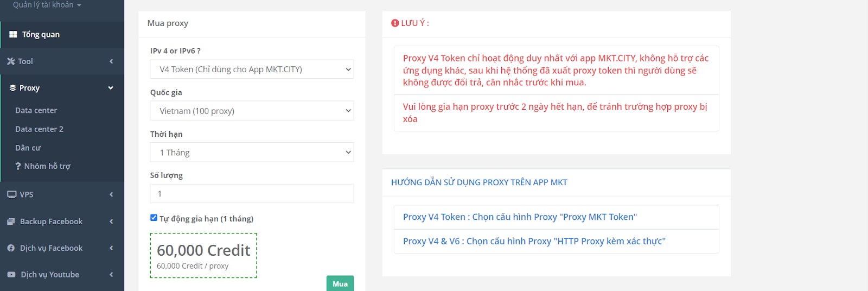Open the Dịch vụ Facebook menu item

(x=62, y=248)
